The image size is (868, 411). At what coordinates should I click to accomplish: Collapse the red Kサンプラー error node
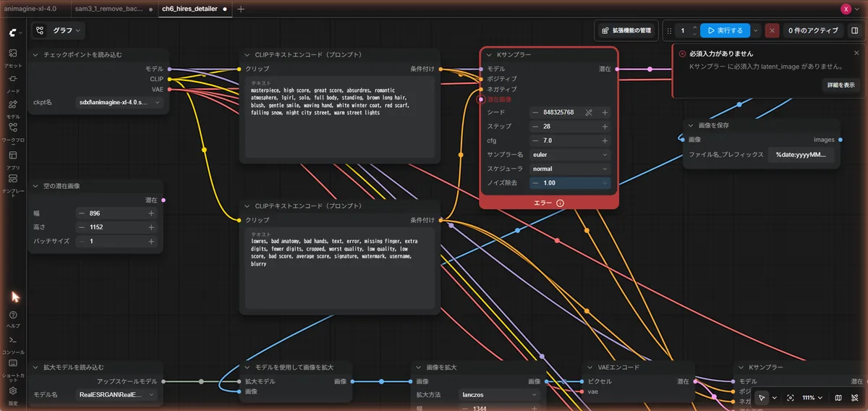(x=490, y=54)
